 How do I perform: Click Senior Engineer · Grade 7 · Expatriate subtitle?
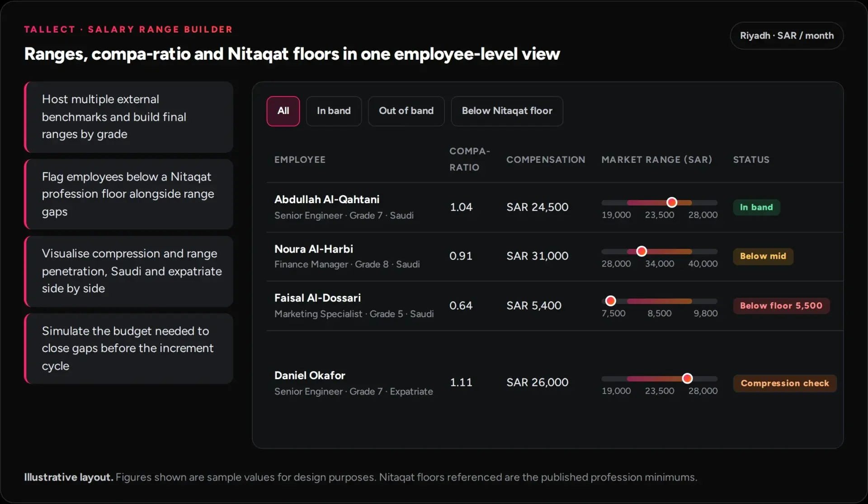click(x=354, y=392)
